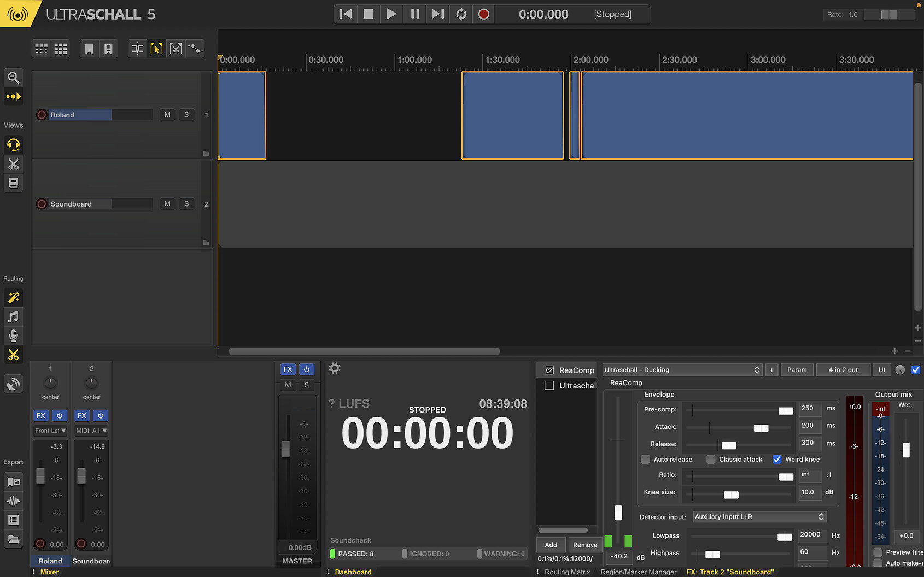The height and width of the screenshot is (577, 924).
Task: Mute the Roland track
Action: tap(167, 115)
